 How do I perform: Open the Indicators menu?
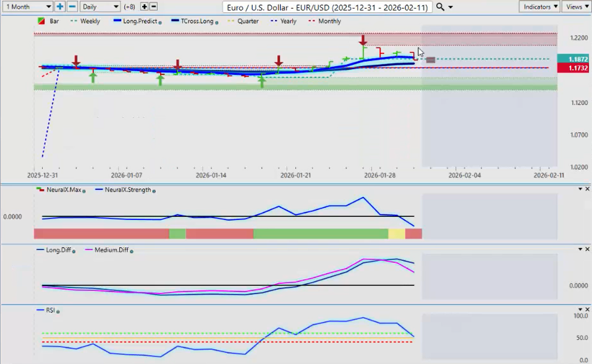539,6
